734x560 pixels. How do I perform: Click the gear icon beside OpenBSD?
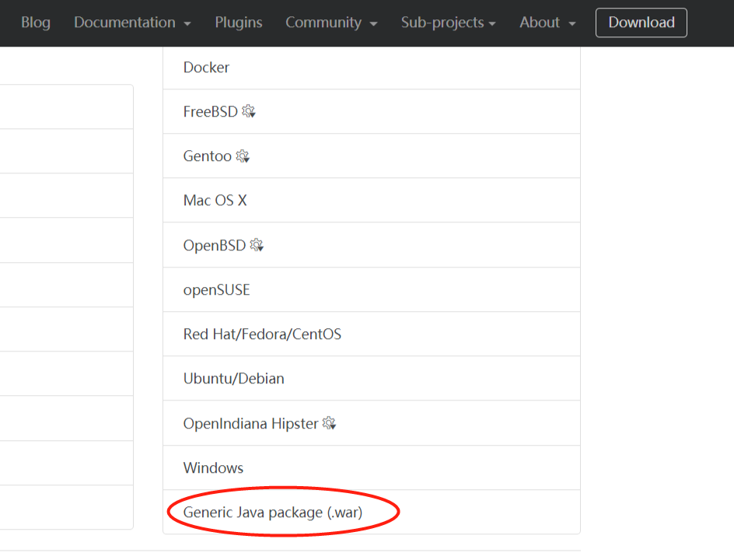click(257, 245)
